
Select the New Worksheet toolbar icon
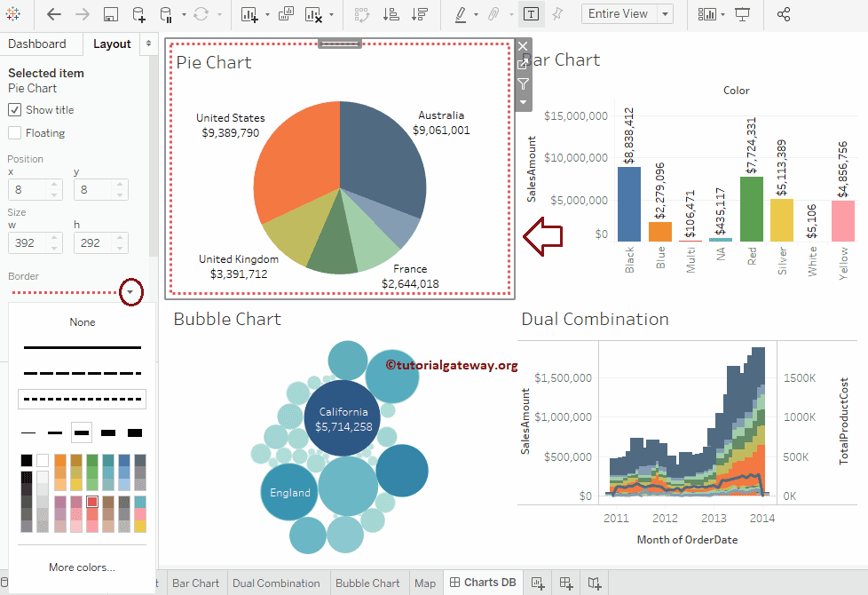click(250, 14)
